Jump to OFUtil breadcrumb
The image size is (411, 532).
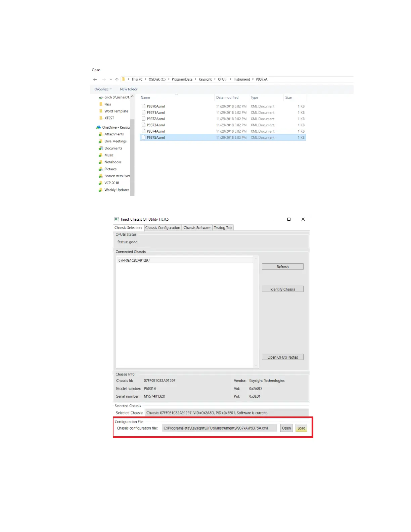tap(223, 80)
